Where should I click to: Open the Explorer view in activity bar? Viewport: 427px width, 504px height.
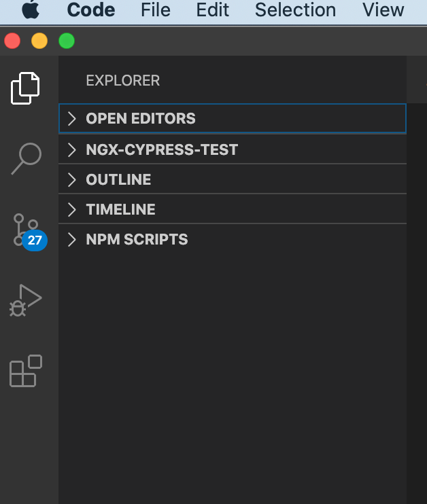[x=26, y=88]
